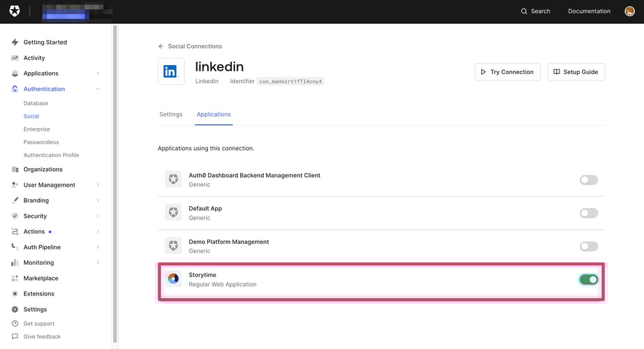Expand the Applications sidebar chevron
Screen dimensions: 644x349
[98, 73]
